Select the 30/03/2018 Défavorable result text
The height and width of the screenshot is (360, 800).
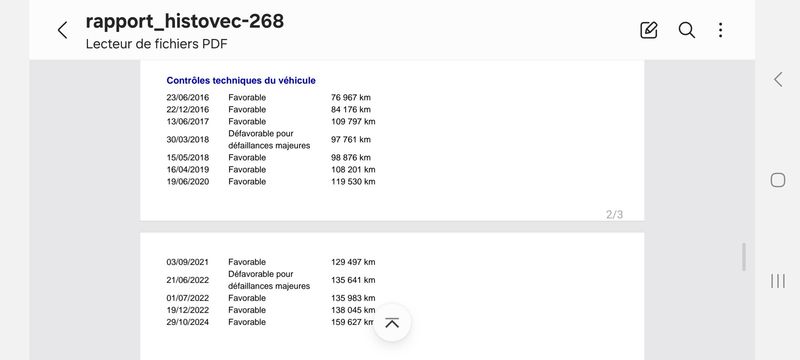click(x=269, y=139)
